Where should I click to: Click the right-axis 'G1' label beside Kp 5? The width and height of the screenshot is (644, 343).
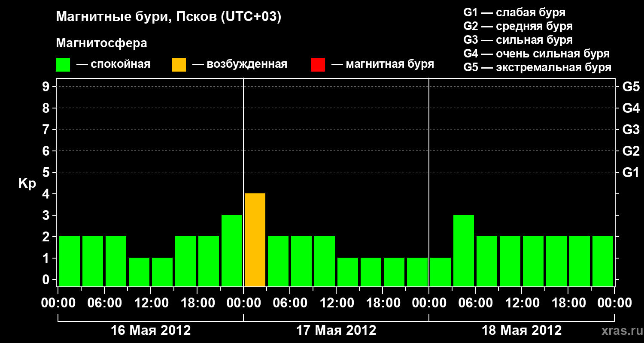pyautogui.click(x=631, y=172)
